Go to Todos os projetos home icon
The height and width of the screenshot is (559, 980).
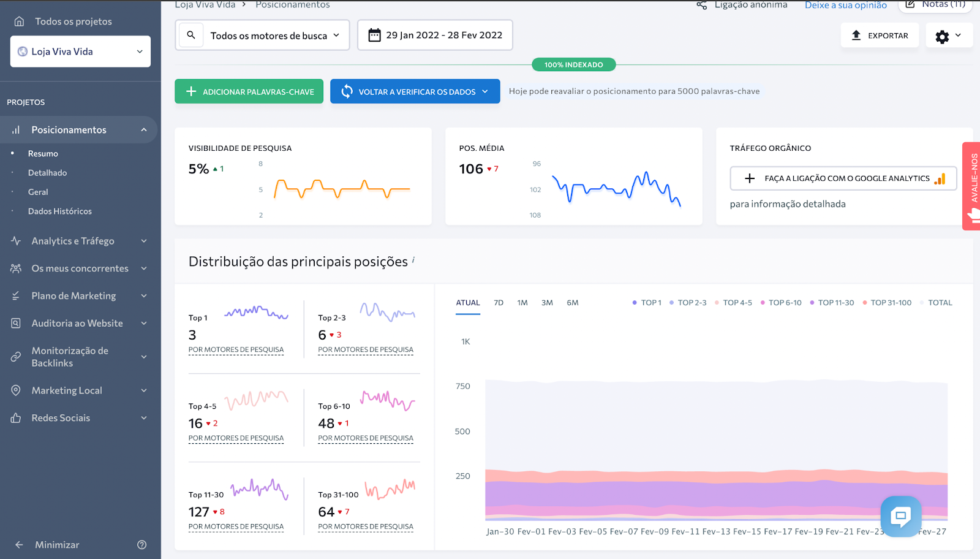[x=19, y=21]
